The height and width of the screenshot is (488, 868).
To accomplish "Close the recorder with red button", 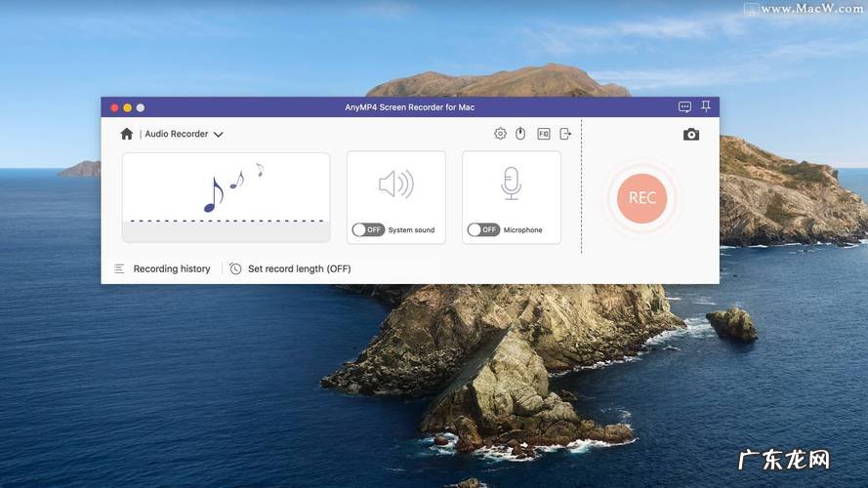I will pyautogui.click(x=114, y=107).
